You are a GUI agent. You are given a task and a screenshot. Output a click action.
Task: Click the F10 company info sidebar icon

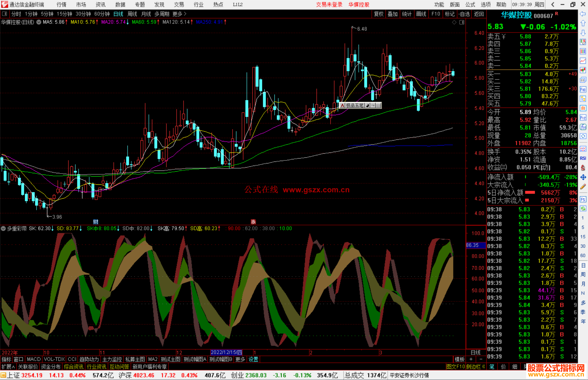tap(583, 89)
